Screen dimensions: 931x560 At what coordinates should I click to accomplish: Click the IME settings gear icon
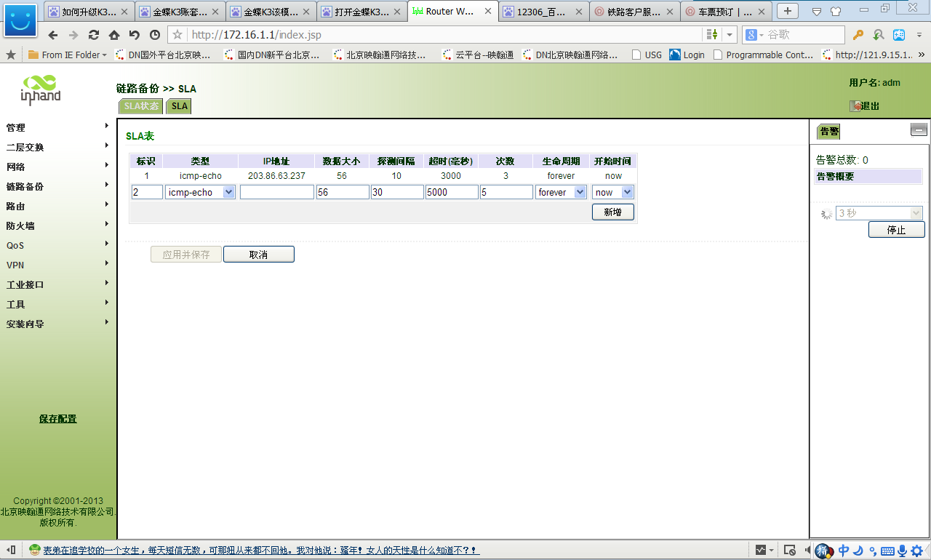click(x=917, y=551)
